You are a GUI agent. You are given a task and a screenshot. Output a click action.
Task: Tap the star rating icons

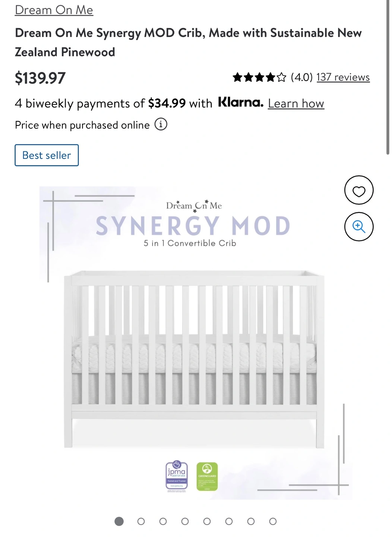click(259, 77)
